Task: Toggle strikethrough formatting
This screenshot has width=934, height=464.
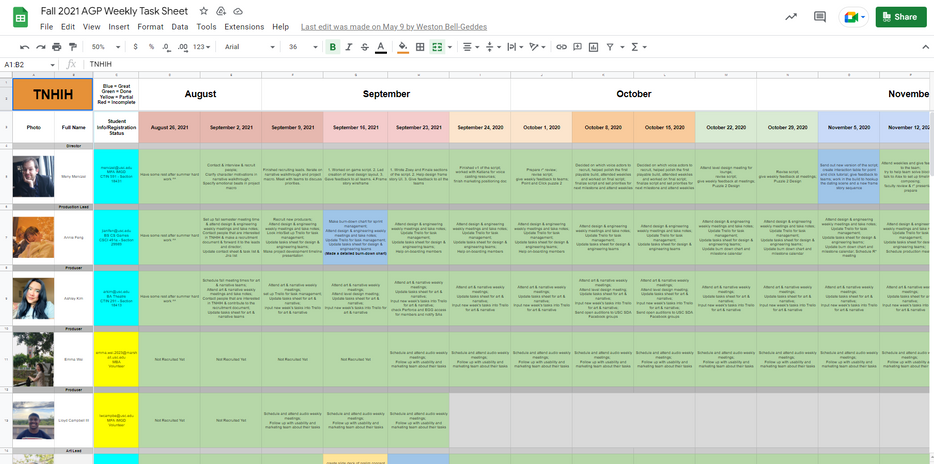Action: (365, 47)
